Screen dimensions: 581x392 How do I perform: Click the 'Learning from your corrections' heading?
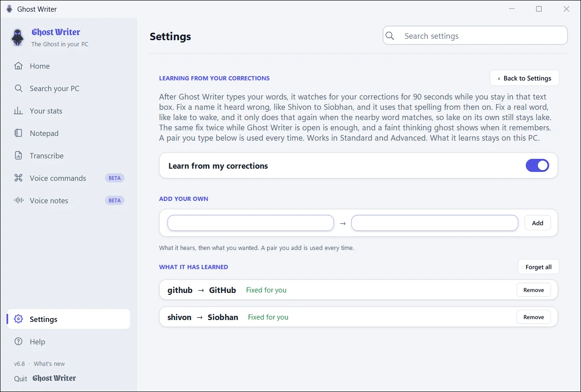[x=214, y=78]
